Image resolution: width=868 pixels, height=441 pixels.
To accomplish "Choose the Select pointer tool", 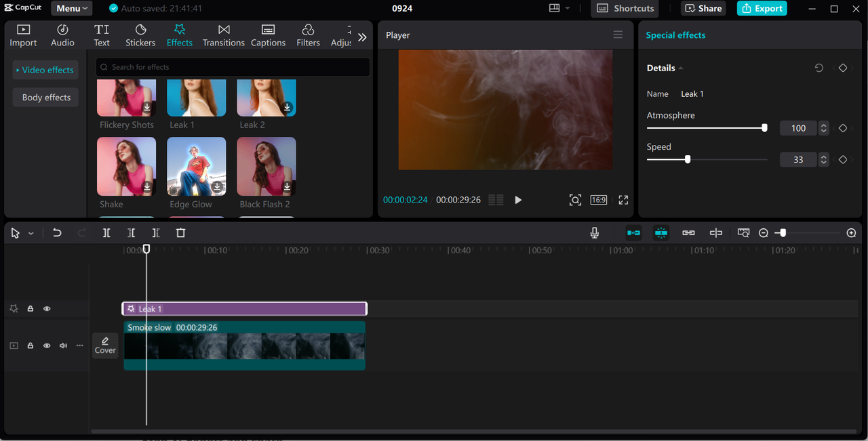I will [16, 233].
